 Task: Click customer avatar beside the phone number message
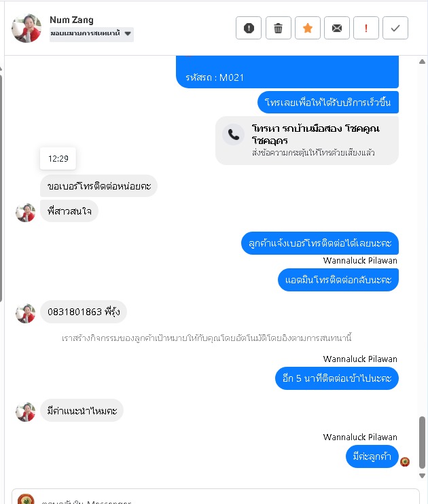click(x=26, y=313)
